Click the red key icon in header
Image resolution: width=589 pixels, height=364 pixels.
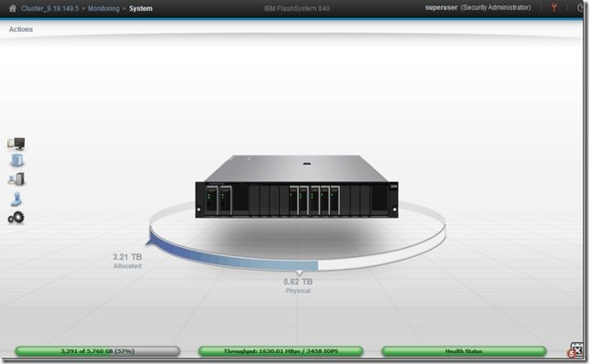554,7
